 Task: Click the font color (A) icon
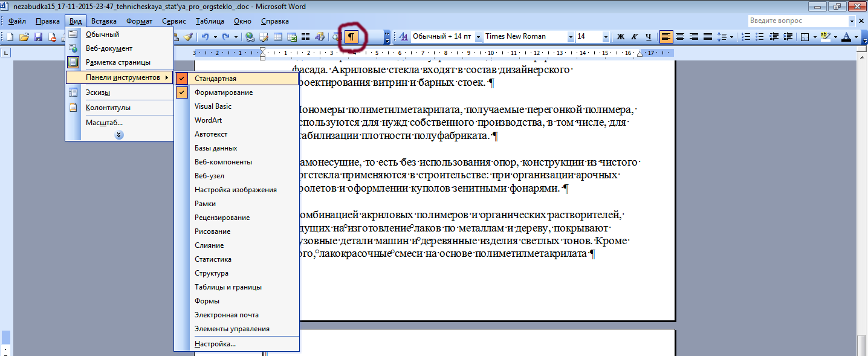(846, 37)
